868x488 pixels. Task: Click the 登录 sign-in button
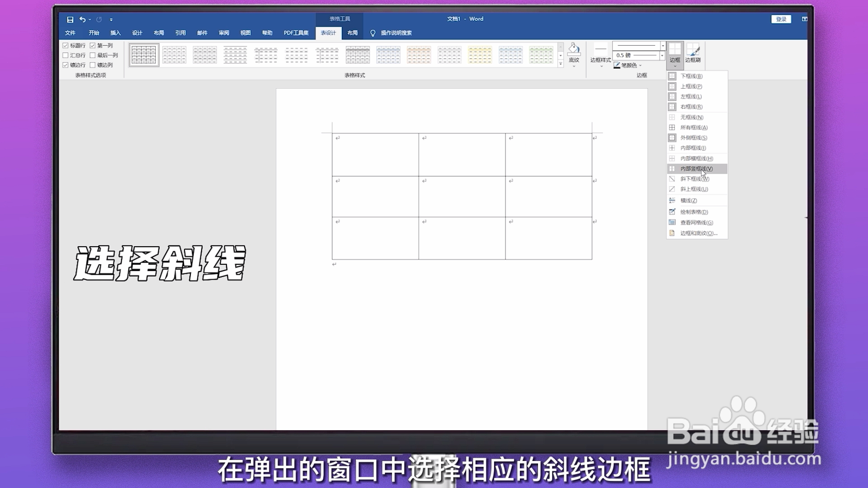point(781,19)
